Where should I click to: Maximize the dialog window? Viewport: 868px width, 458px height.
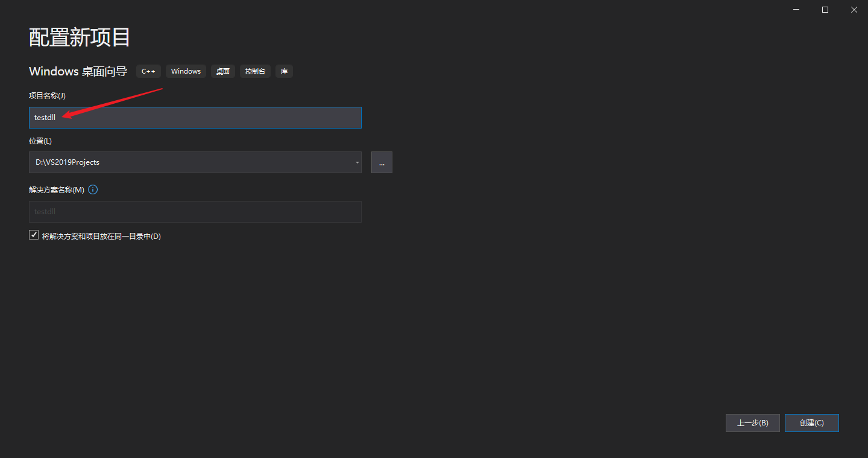(x=825, y=10)
